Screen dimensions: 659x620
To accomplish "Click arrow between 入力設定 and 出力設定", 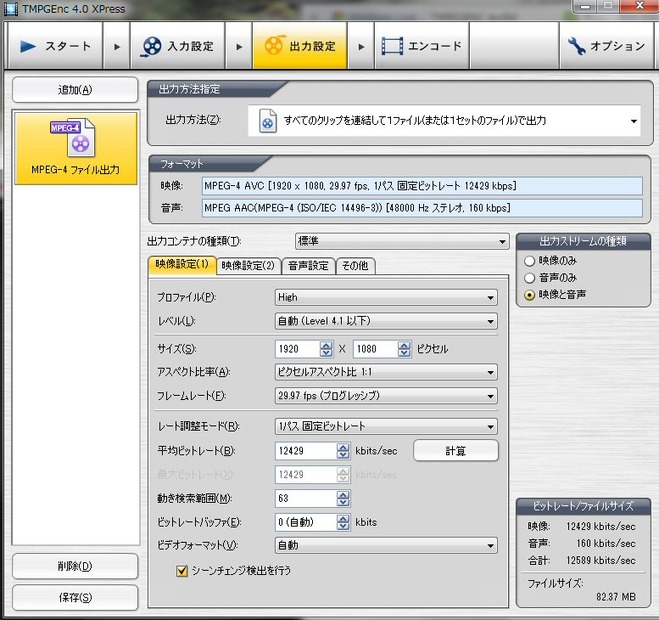I will [239, 46].
